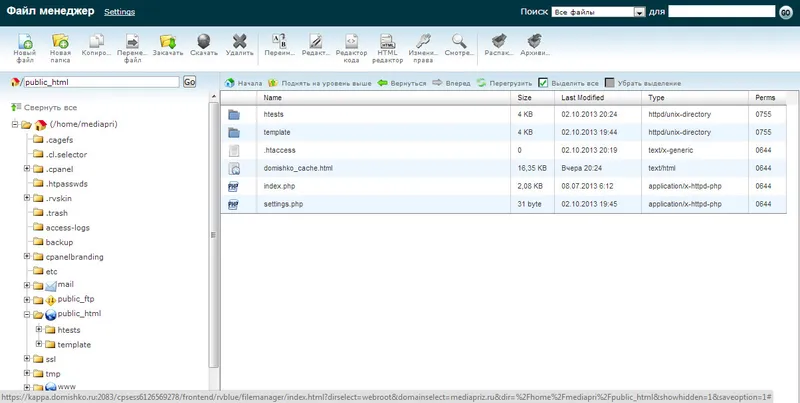
Task: Click the Переименовать (Rename) toolbar icon
Action: [x=280, y=41]
